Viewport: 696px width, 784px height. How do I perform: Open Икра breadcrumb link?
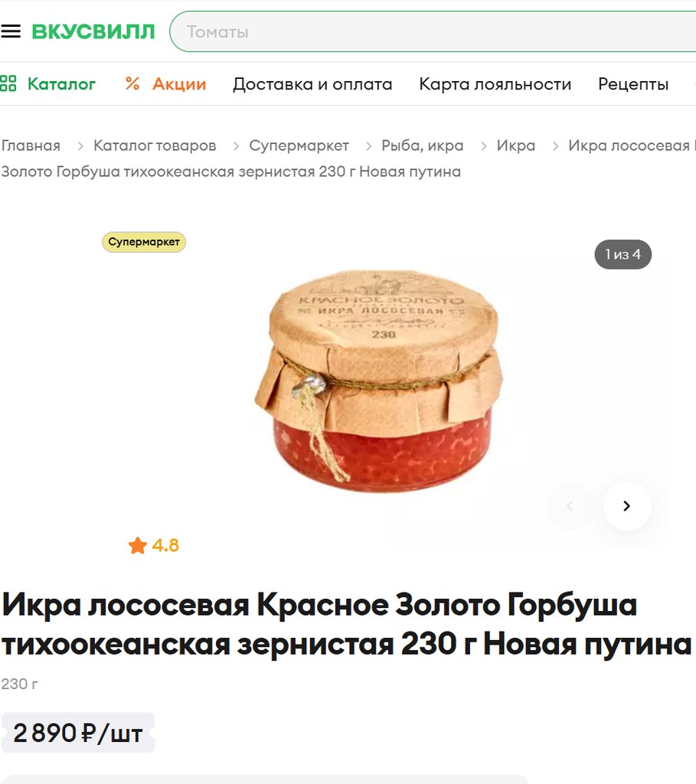tap(516, 145)
